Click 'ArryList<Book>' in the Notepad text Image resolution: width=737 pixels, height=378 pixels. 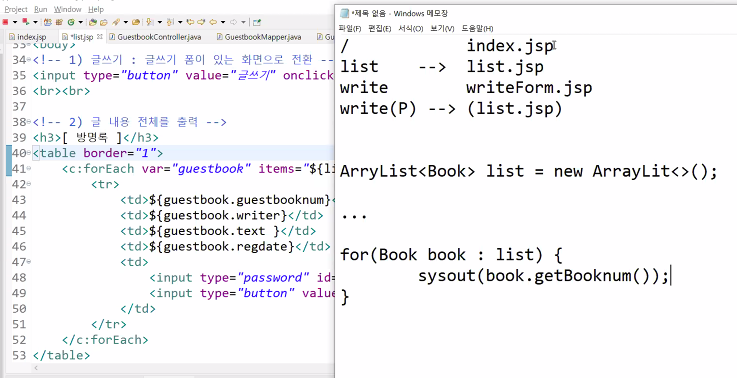408,171
